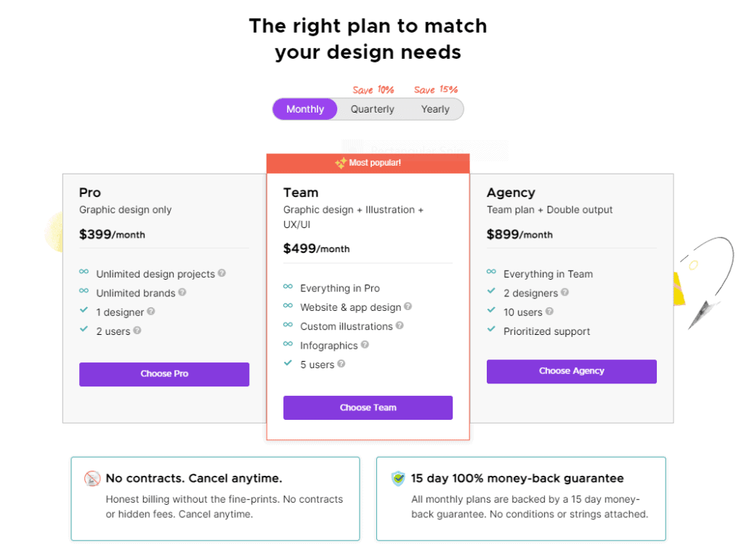Show tooltip for Custom illustrations

click(400, 325)
